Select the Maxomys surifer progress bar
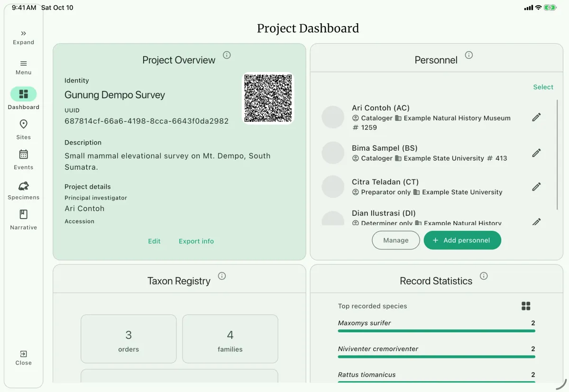 click(437, 331)
